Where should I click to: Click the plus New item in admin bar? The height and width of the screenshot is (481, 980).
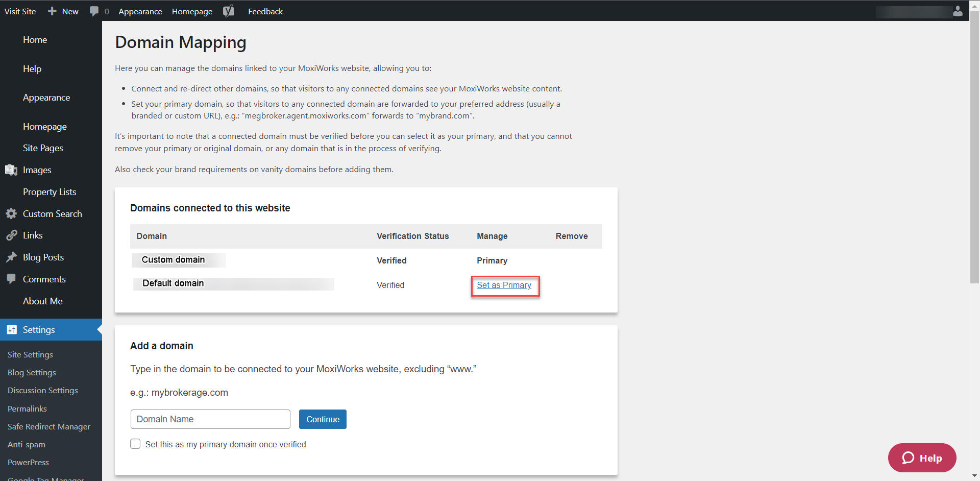pos(63,11)
